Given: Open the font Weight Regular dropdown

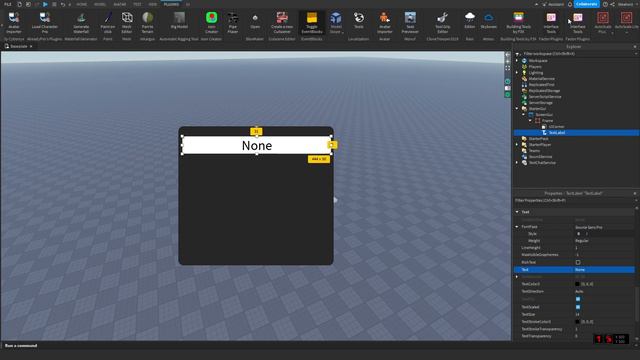Looking at the screenshot, I should [x=604, y=241].
